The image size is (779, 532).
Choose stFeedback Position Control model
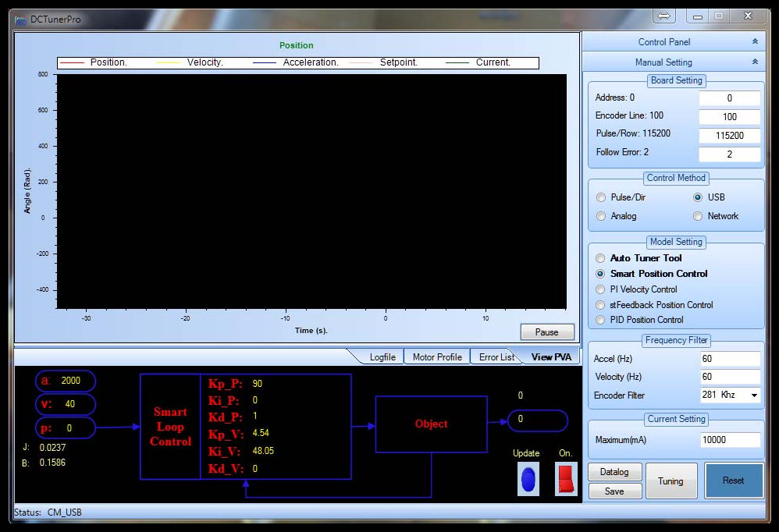coord(601,305)
